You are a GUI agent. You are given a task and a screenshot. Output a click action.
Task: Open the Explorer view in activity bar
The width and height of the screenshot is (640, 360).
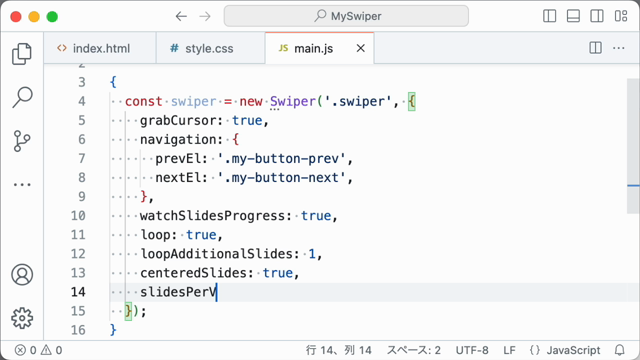coord(22,54)
